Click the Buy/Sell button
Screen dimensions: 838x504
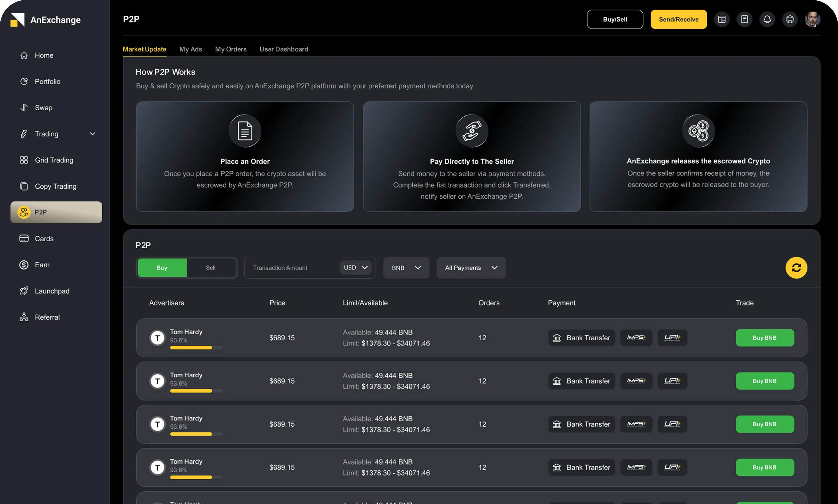(615, 19)
